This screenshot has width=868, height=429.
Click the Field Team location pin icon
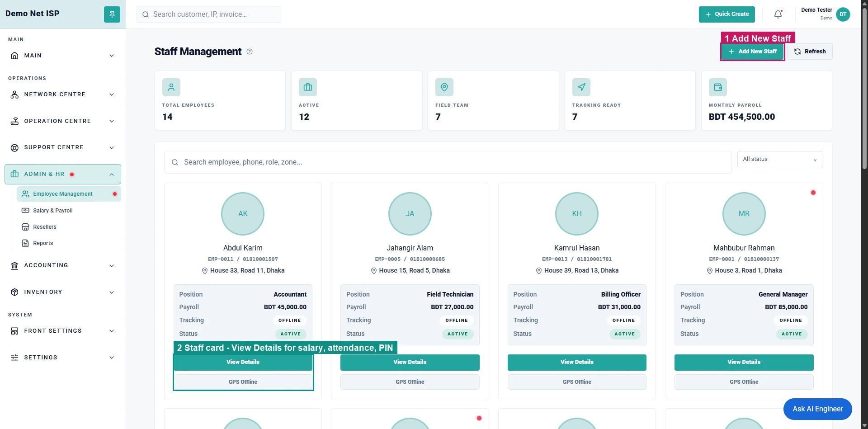click(444, 87)
